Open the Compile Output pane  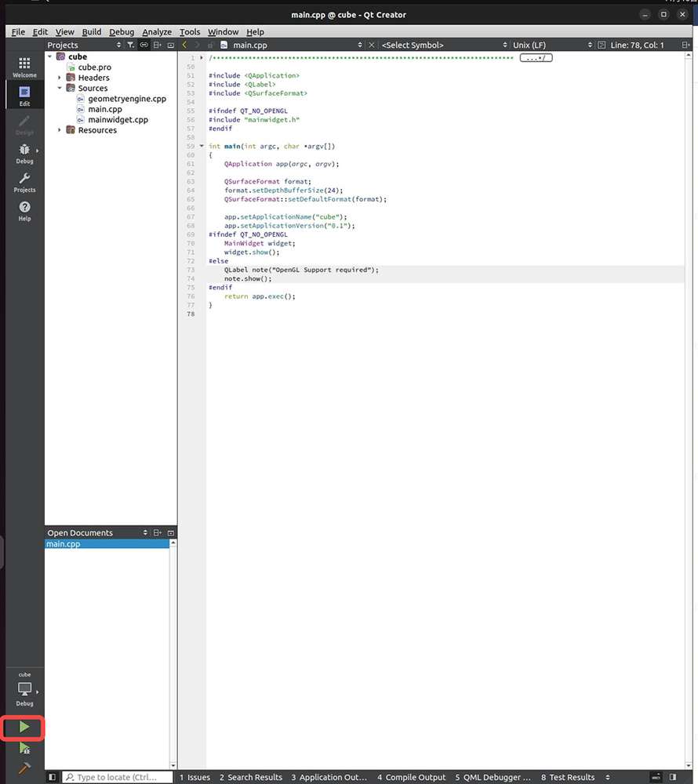[x=411, y=777]
